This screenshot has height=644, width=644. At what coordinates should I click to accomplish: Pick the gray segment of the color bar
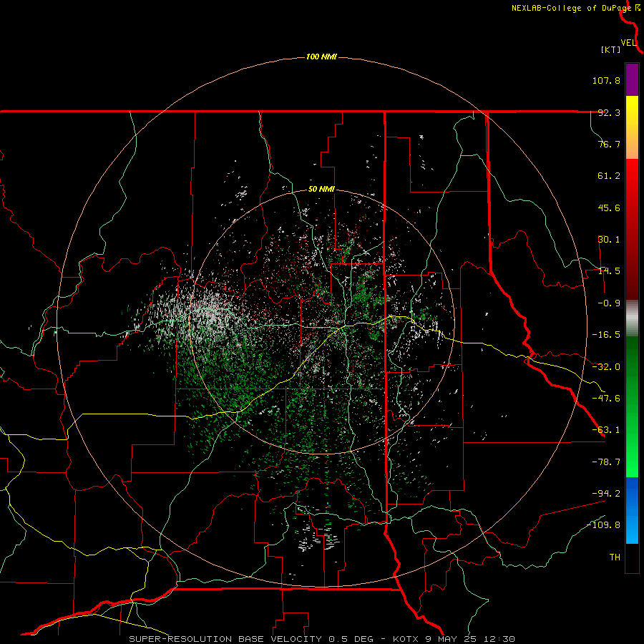tap(632, 318)
